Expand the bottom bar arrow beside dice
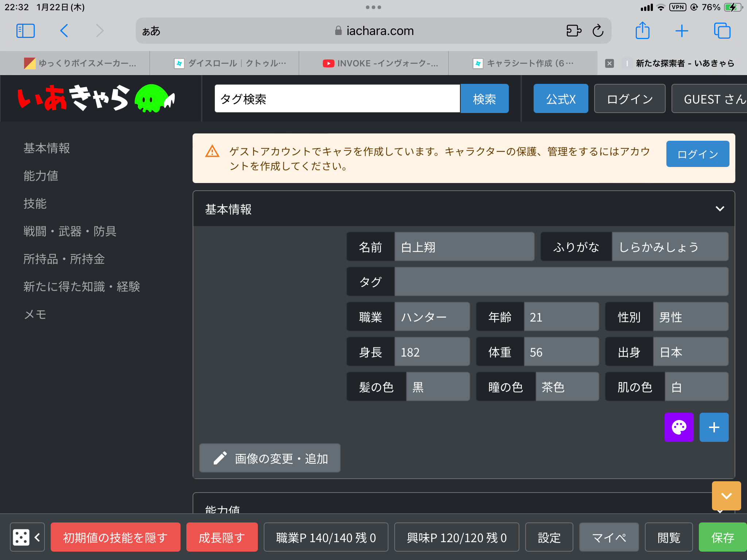The width and height of the screenshot is (747, 560). [x=37, y=537]
